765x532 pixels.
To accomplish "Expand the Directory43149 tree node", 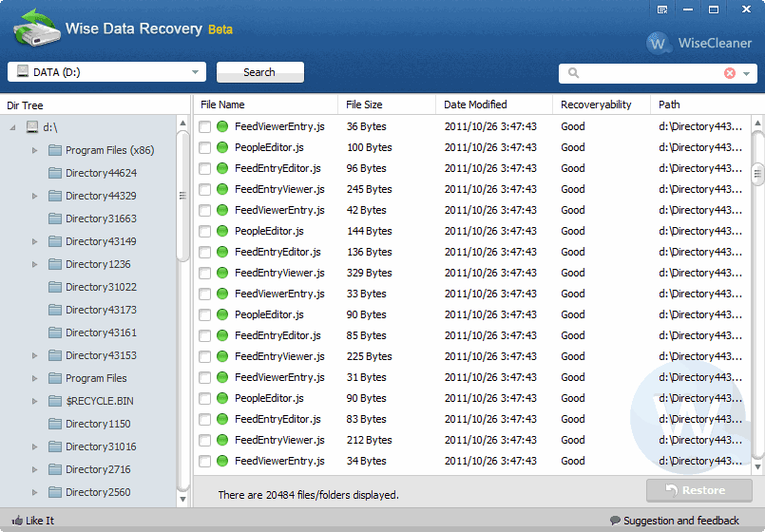I will pyautogui.click(x=34, y=241).
